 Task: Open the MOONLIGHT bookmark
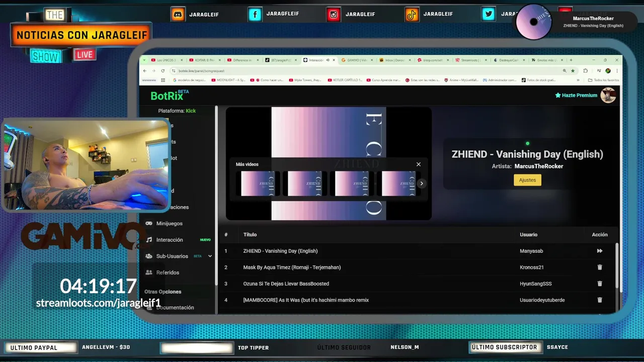click(x=228, y=80)
